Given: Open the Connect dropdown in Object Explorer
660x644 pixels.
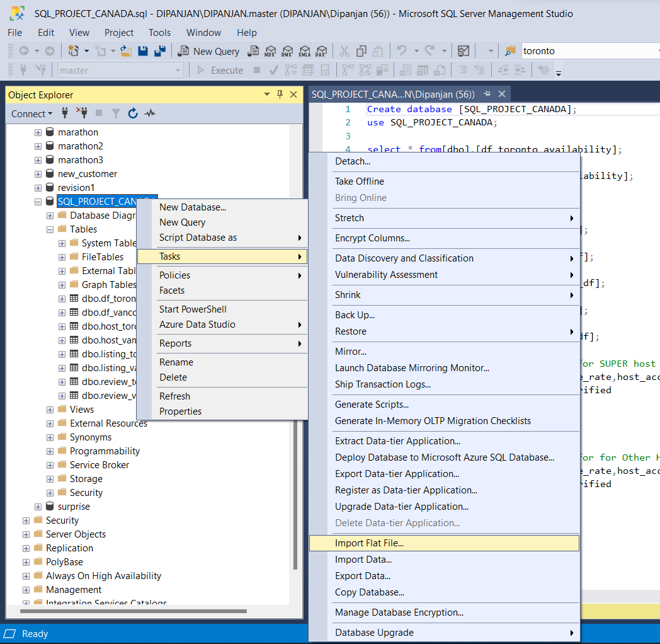Looking at the screenshot, I should [x=31, y=113].
